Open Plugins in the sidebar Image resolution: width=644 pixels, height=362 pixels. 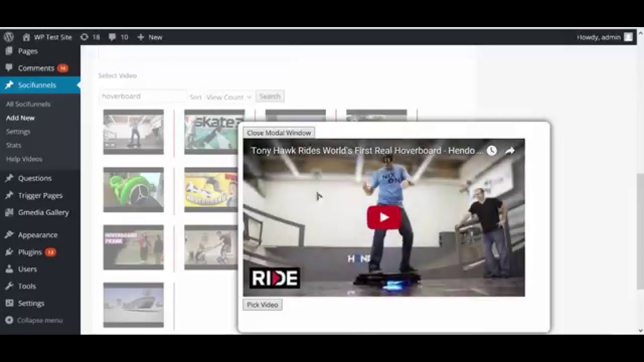30,252
